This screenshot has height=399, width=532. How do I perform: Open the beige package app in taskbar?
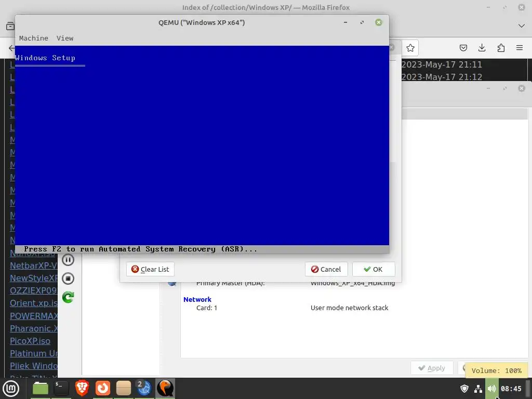[123, 389]
